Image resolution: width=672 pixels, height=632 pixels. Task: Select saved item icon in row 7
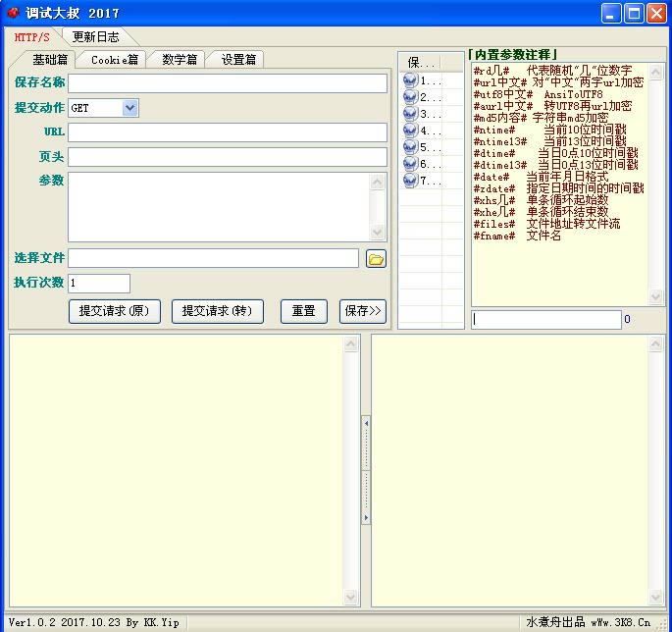pyautogui.click(x=410, y=181)
